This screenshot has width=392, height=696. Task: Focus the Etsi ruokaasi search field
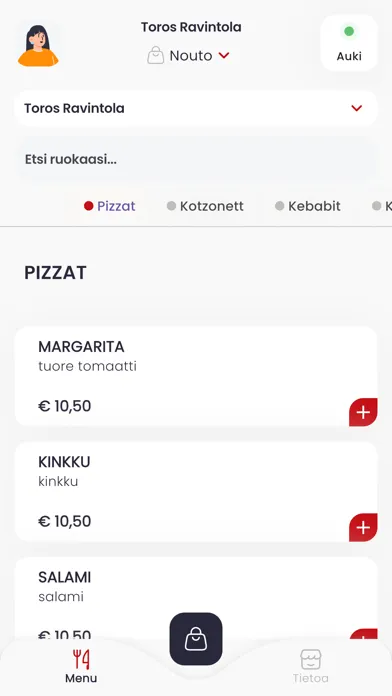[x=196, y=159]
